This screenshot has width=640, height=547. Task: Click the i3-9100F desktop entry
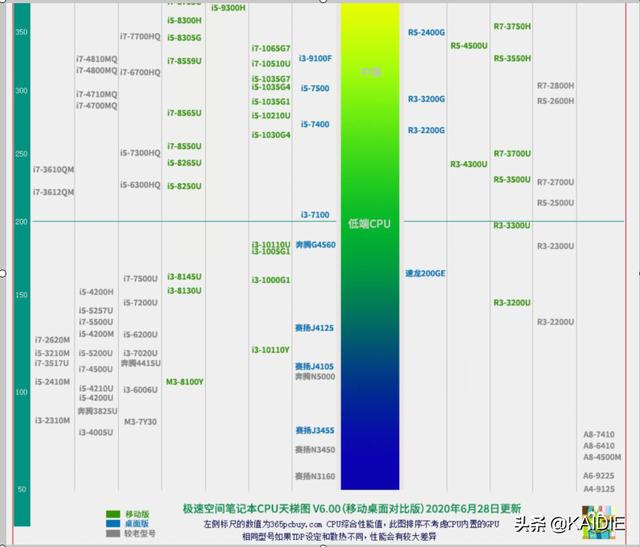tap(315, 58)
